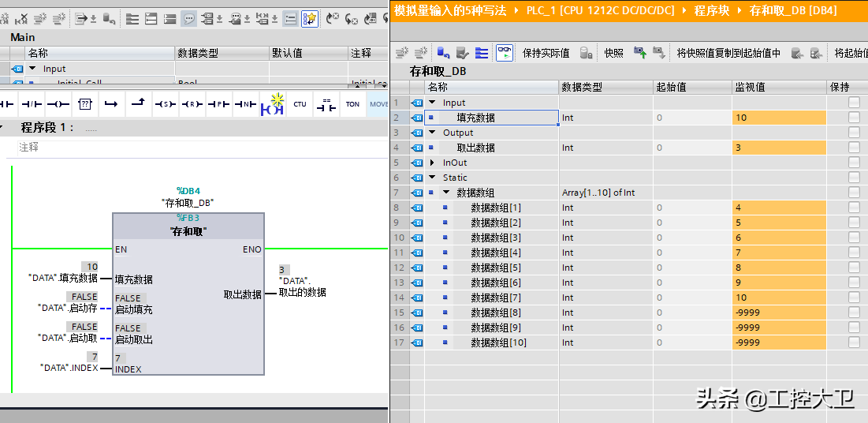Click 名称 column header in Main interface
This screenshot has height=423, width=868.
point(99,53)
